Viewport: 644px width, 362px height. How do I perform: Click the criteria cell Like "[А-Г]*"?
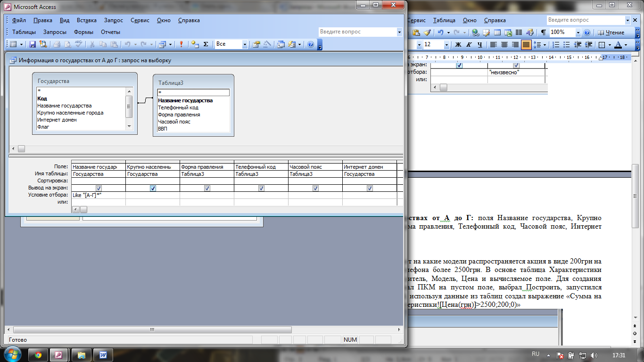pos(99,195)
